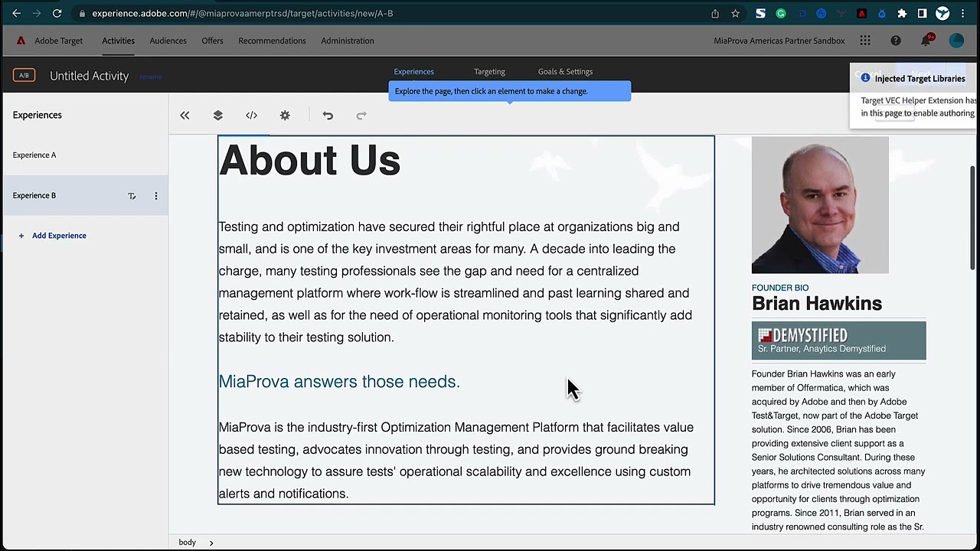Click the Injected Target Libraries title

click(x=920, y=78)
